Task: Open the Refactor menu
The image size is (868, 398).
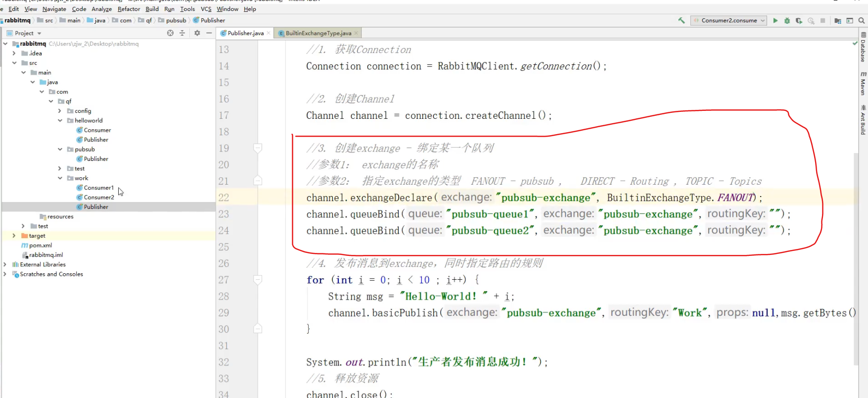Action: pyautogui.click(x=129, y=9)
